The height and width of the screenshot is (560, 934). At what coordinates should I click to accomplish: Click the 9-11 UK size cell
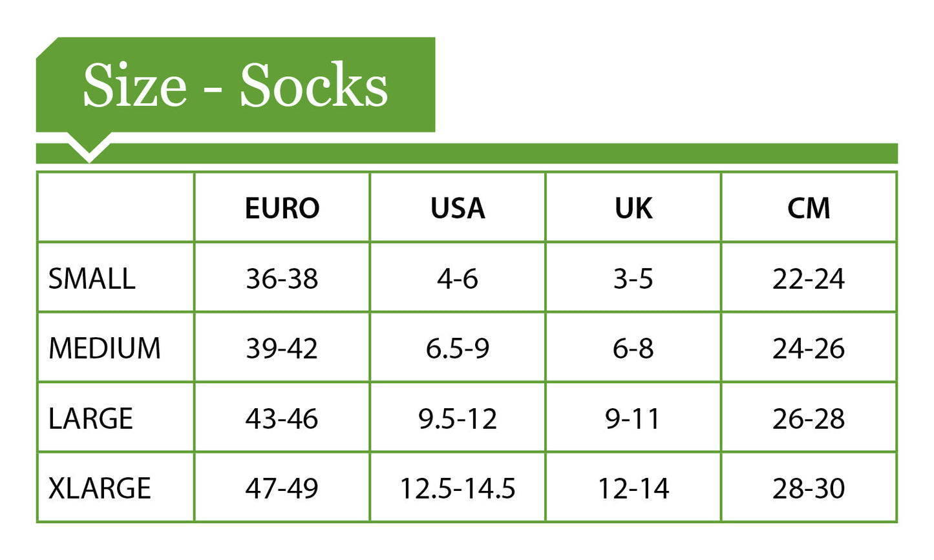633,419
